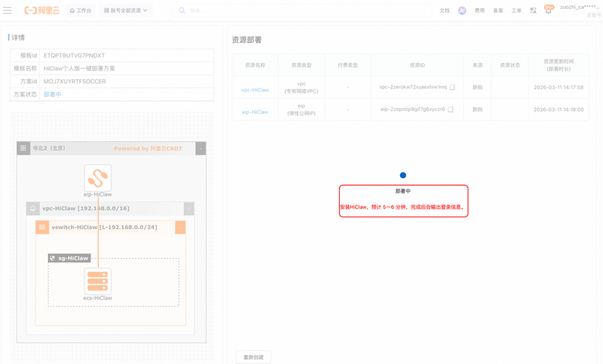Click the 资源名称 column header
The width and height of the screenshot is (603, 364).
[x=255, y=65]
